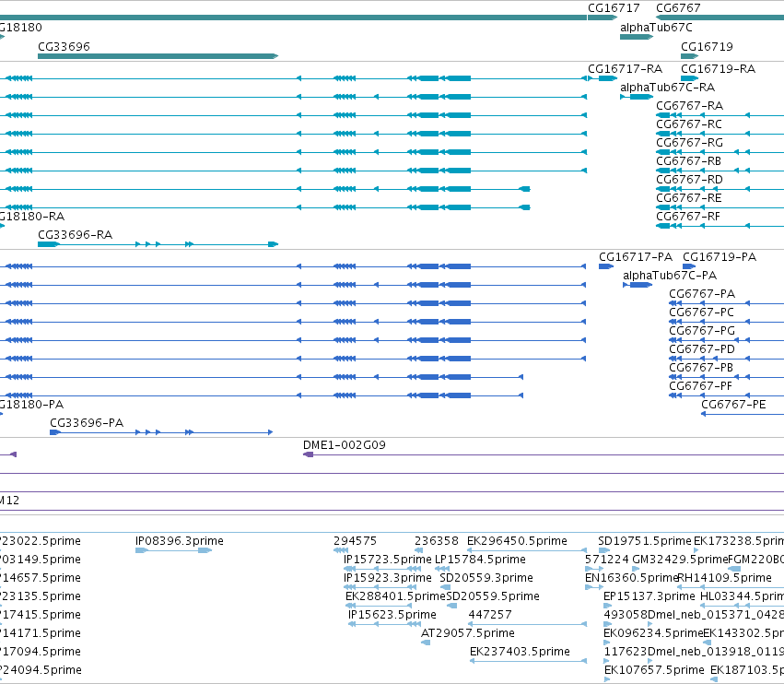This screenshot has width=784, height=684.
Task: Click the SD20559.3prime EST label
Action: coord(486,578)
